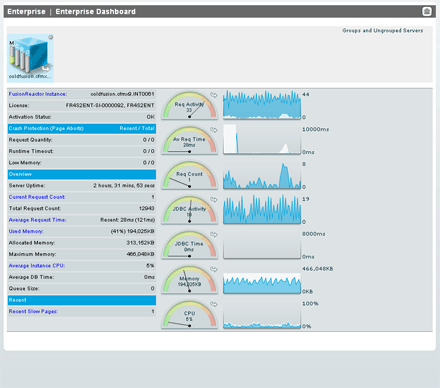Click the Req Count history graph
This screenshot has width=440, height=388.
click(x=262, y=174)
